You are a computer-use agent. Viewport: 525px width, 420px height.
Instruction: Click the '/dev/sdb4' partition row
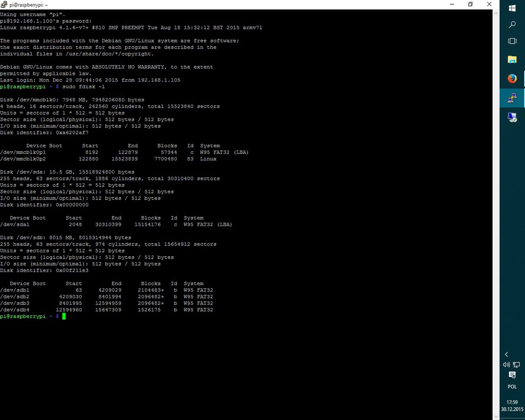107,310
